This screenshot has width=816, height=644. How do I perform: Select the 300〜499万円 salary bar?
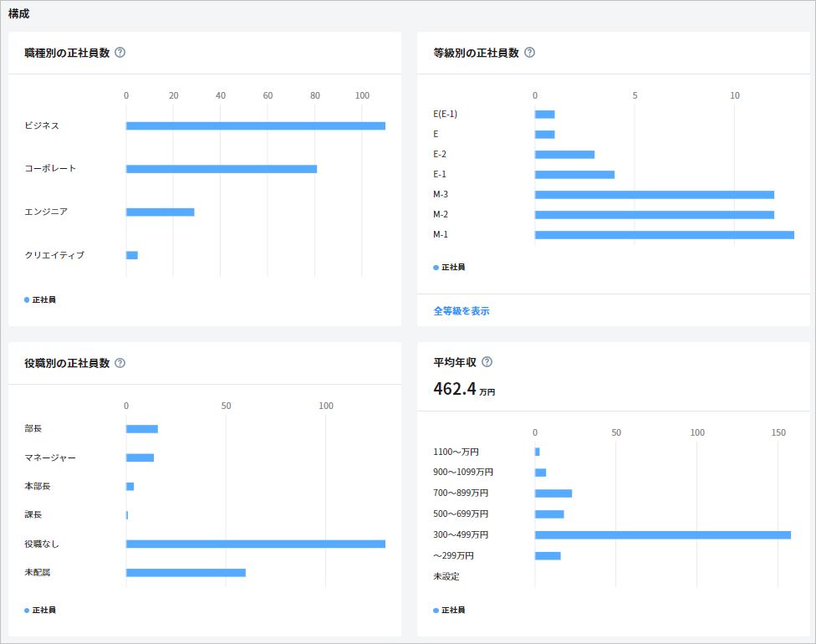click(662, 535)
